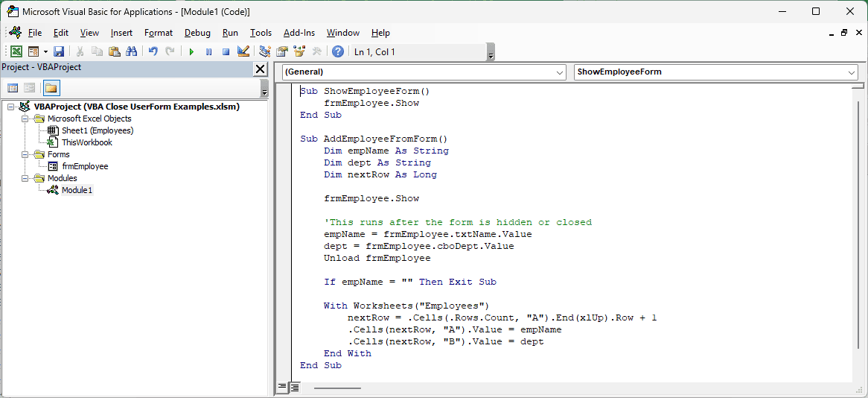
Task: Click the Paste clipboard icon
Action: (x=114, y=51)
